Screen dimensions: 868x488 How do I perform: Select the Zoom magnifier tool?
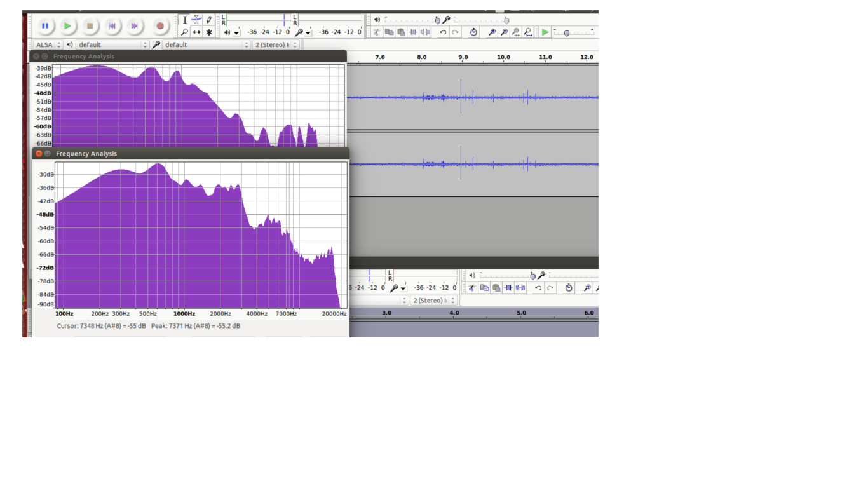(x=184, y=32)
